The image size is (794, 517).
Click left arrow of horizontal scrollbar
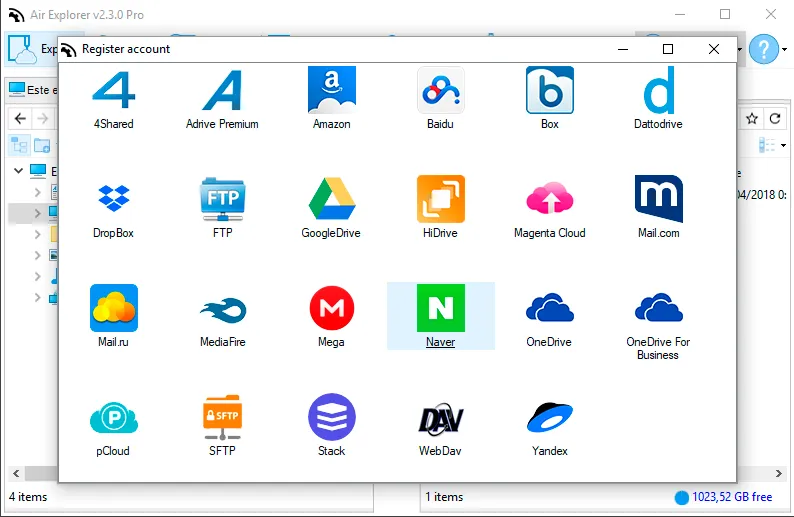tap(16, 473)
